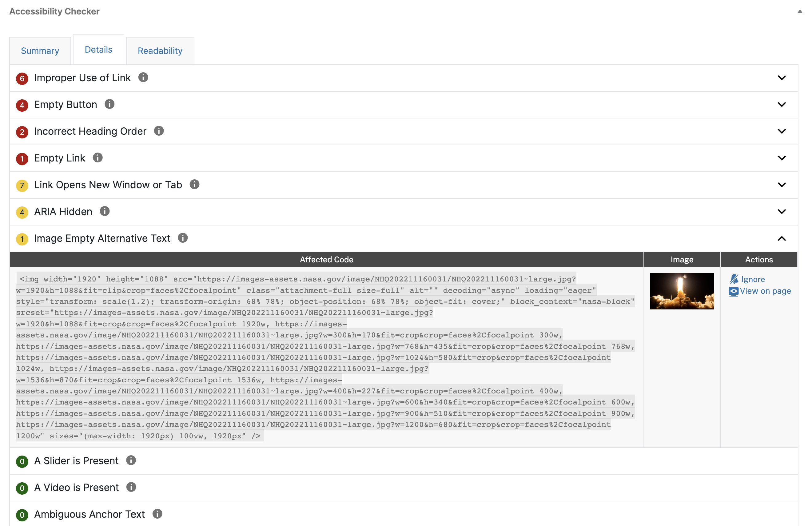Collapse the Accessibility Checker panel arrow
Screen dimensions: 812x526
pyautogui.click(x=800, y=11)
